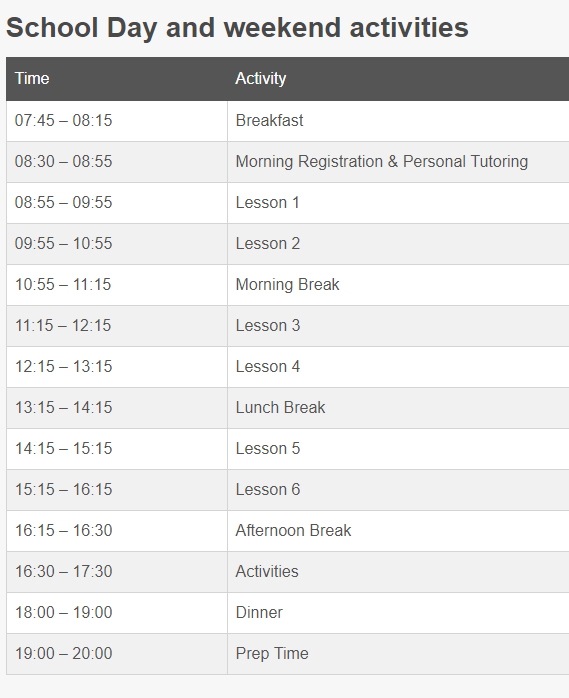Click the 18:00 – 19:00 time cell
569x698 pixels.
coord(117,613)
